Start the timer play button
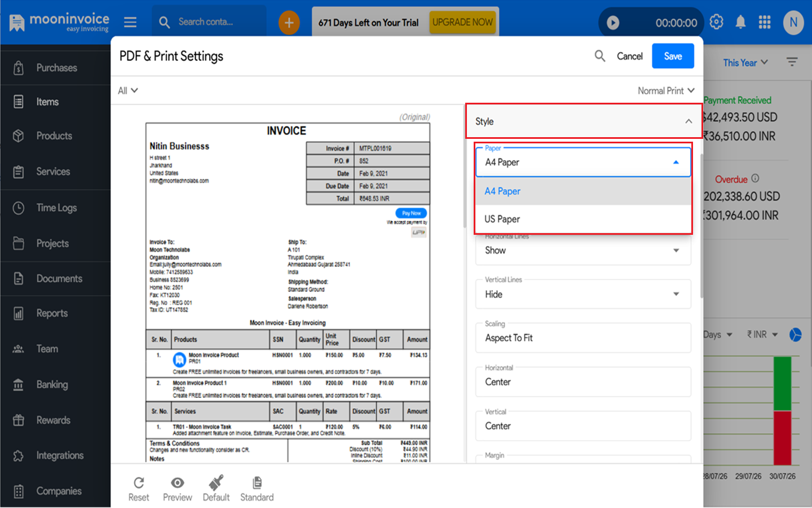The image size is (812, 508). 613,23
